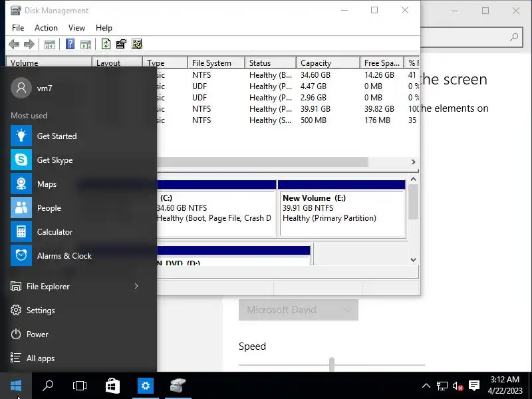Click the search icon in Settings window
The image size is (532, 399).
(x=514, y=37)
